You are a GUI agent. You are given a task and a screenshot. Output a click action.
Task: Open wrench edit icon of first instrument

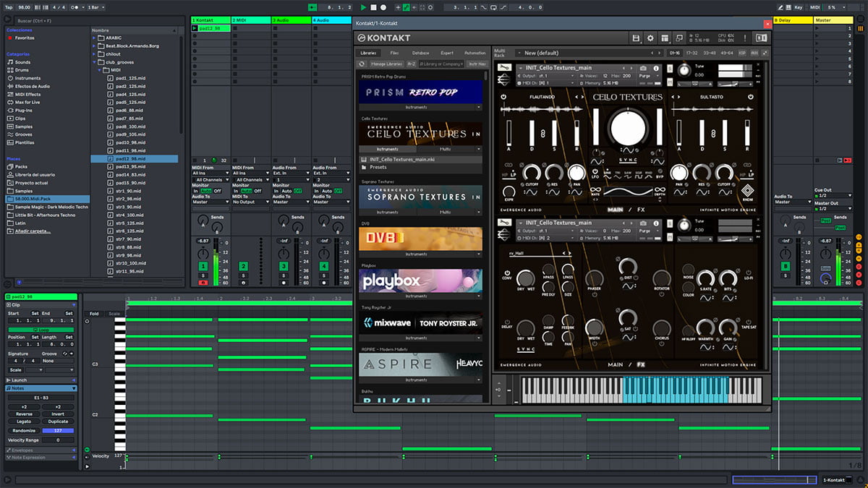point(506,68)
